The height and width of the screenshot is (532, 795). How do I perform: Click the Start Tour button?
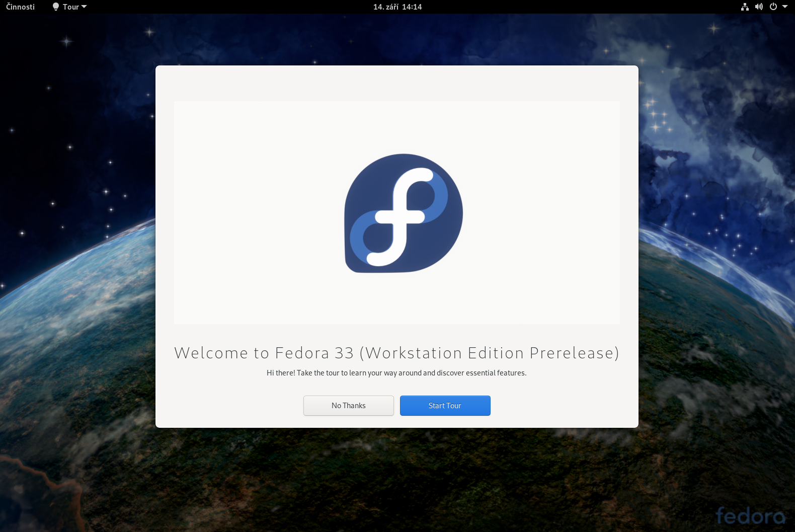pos(445,406)
